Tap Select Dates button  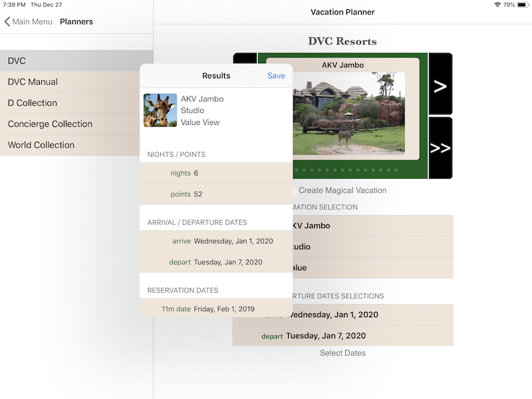point(342,353)
